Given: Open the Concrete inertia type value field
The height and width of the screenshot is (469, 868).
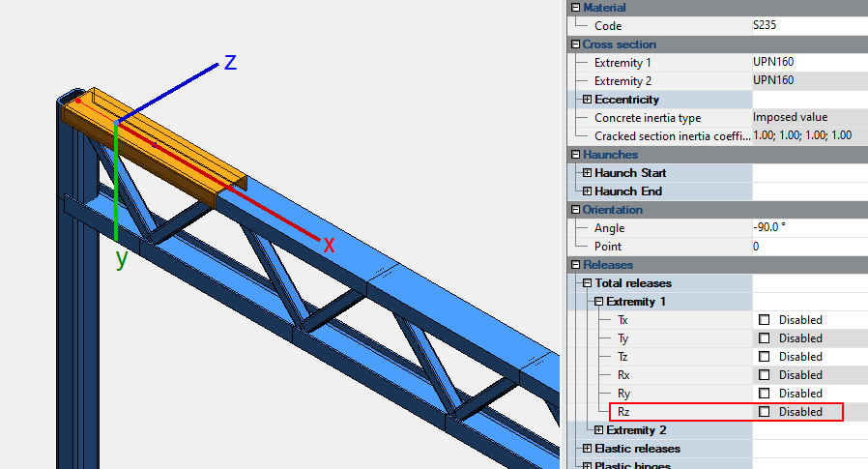Looking at the screenshot, I should click(x=808, y=118).
